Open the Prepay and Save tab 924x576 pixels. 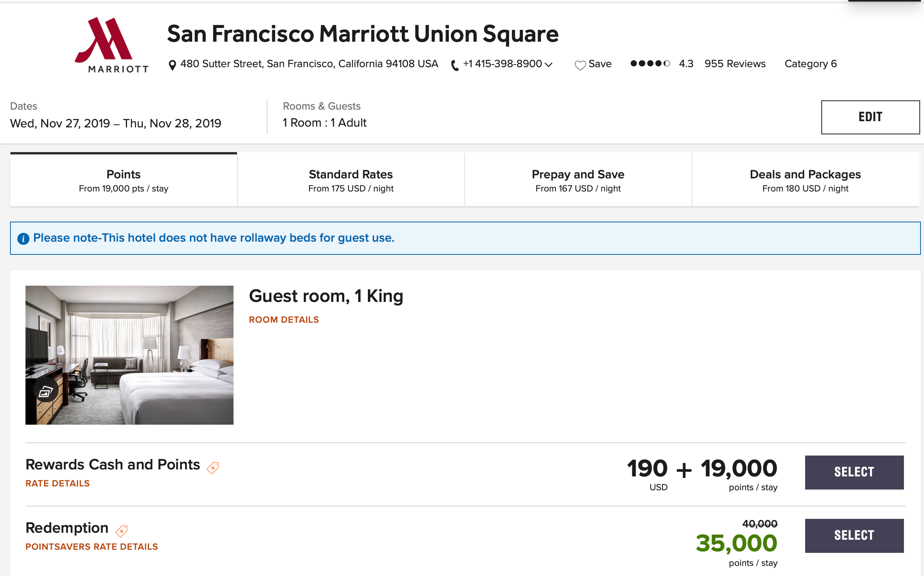point(578,180)
